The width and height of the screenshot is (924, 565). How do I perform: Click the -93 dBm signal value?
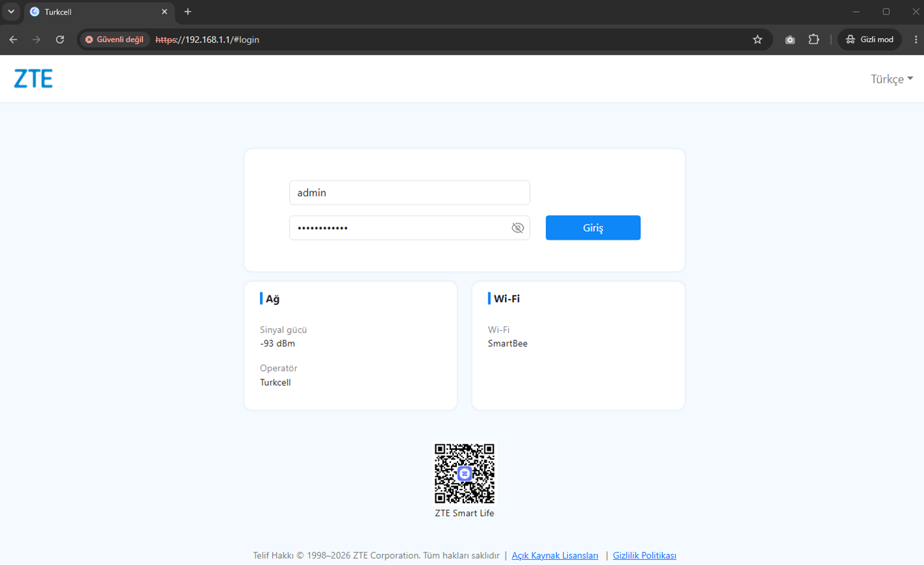277,343
